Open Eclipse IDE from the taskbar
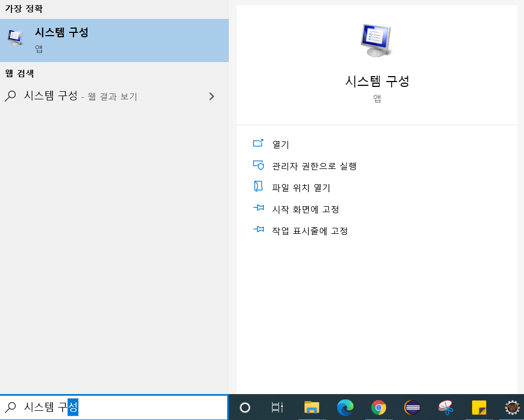Viewport: 524px width, 420px height. [412, 408]
